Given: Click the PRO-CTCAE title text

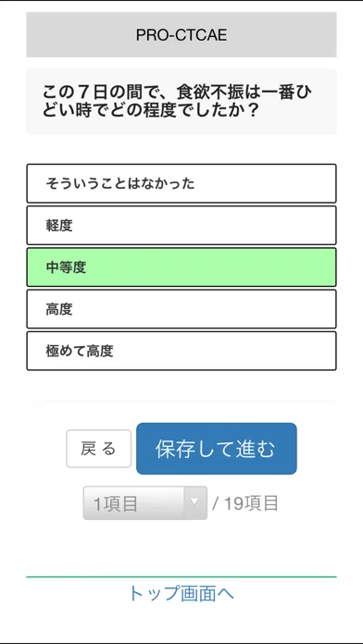Looking at the screenshot, I should [181, 35].
